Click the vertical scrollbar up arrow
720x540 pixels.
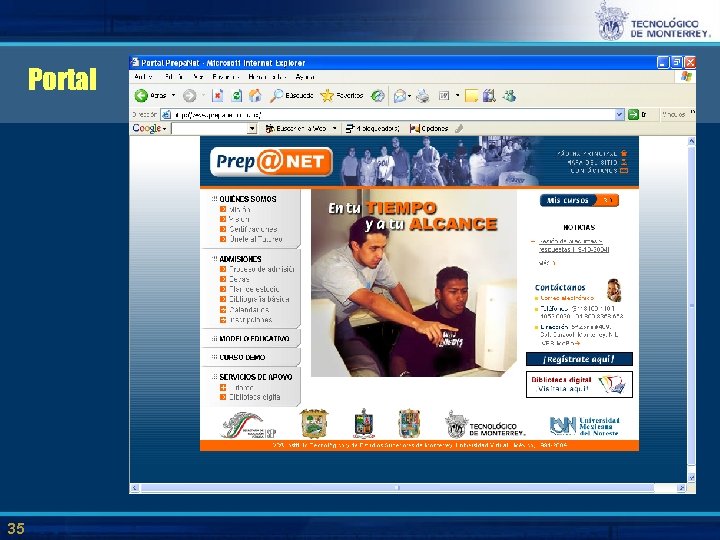[x=691, y=141]
